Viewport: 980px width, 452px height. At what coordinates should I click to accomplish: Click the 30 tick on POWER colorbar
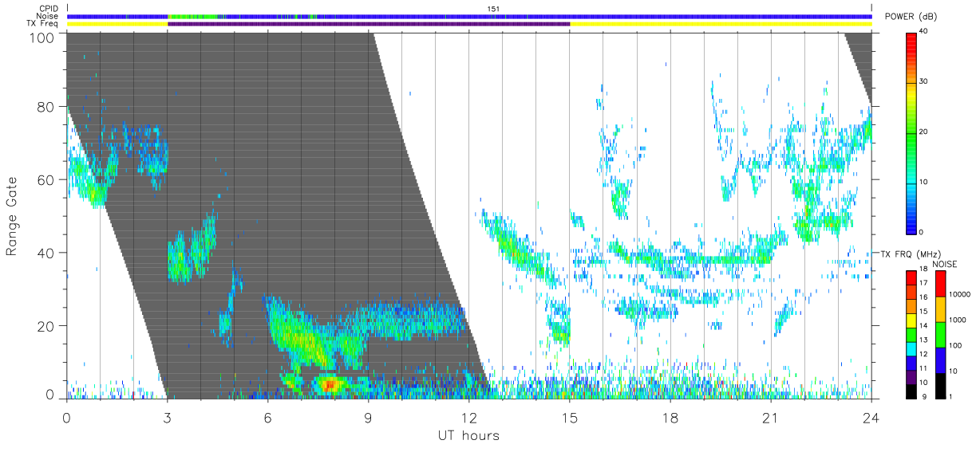coord(924,81)
